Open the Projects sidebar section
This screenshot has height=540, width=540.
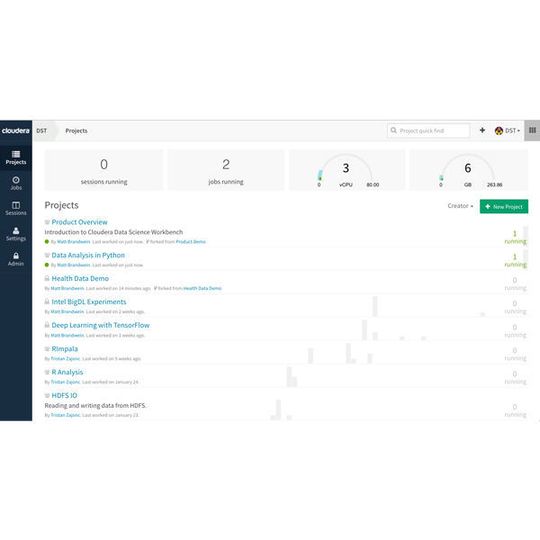click(16, 158)
